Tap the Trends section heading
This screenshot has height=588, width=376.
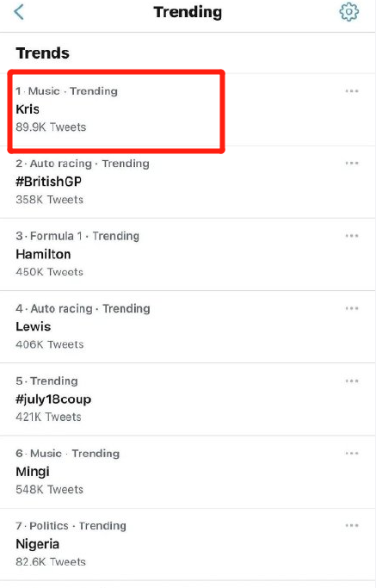(x=42, y=53)
